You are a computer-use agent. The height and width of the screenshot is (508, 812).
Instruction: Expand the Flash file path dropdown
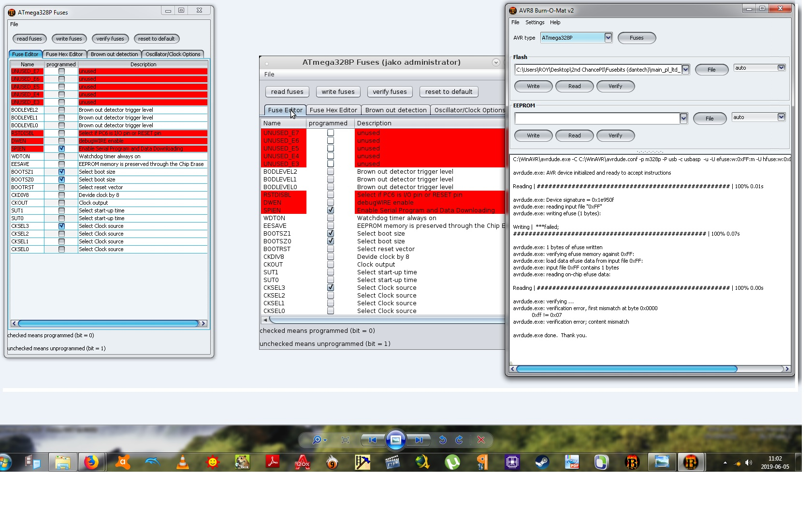685,70
